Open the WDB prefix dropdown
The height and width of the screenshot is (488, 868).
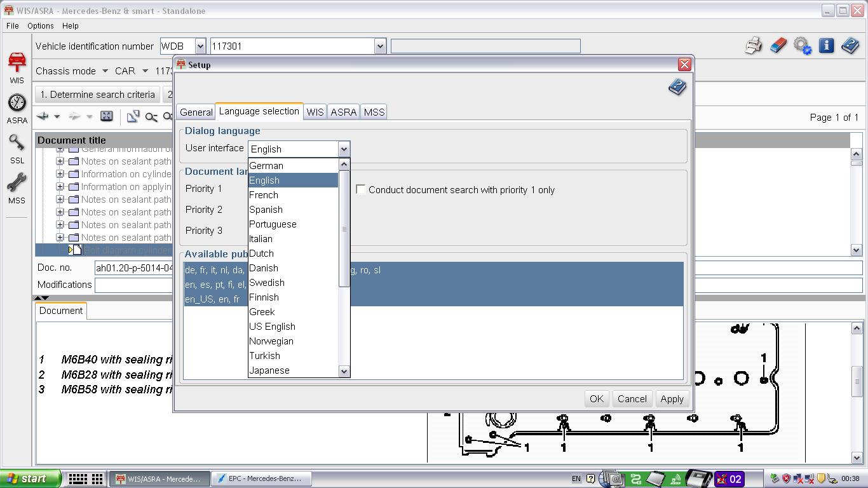[200, 46]
